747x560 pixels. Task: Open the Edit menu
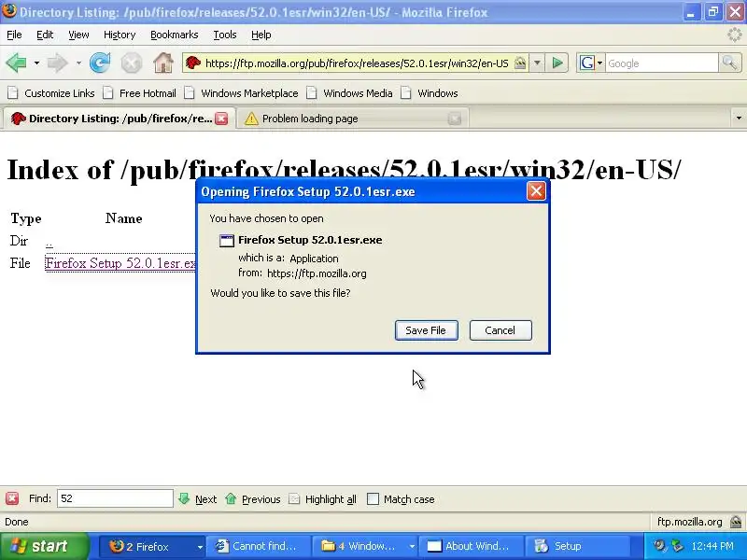pyautogui.click(x=45, y=35)
